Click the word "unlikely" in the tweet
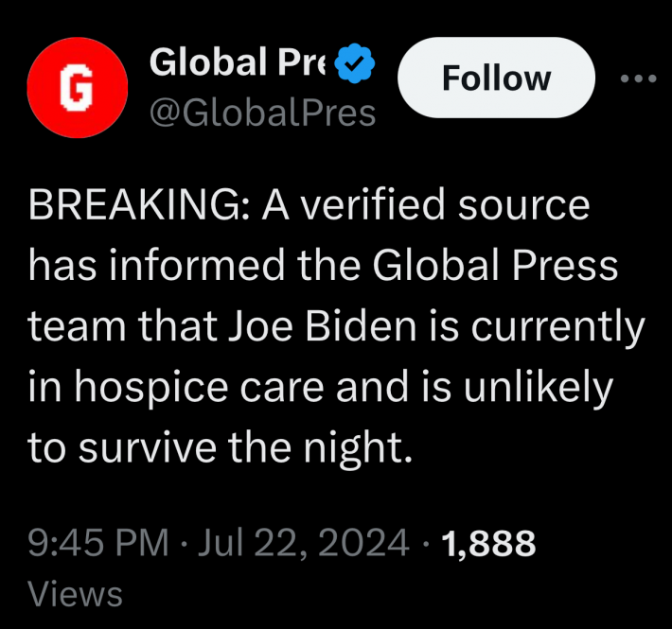The height and width of the screenshot is (629, 672). pos(539,389)
